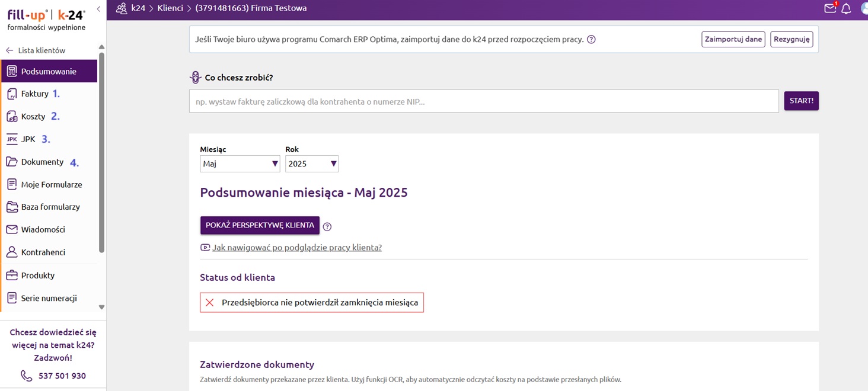Click the Faktury invoice icon in sidebar
The width and height of the screenshot is (868, 391).
tap(12, 94)
